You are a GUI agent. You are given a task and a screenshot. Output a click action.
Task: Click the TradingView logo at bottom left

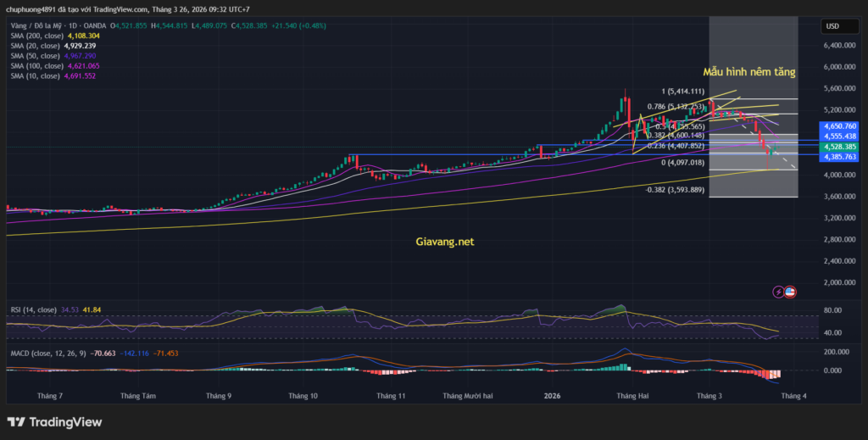click(54, 421)
